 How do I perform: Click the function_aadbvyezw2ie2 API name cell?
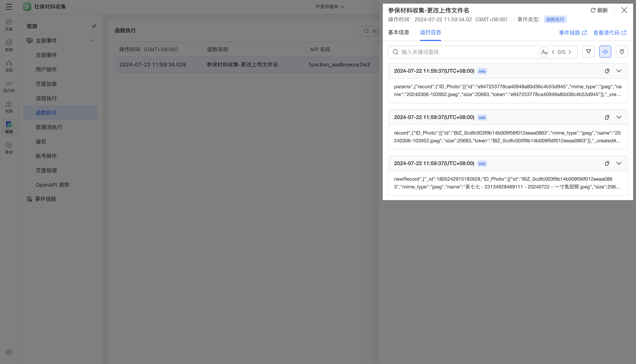[x=339, y=65]
